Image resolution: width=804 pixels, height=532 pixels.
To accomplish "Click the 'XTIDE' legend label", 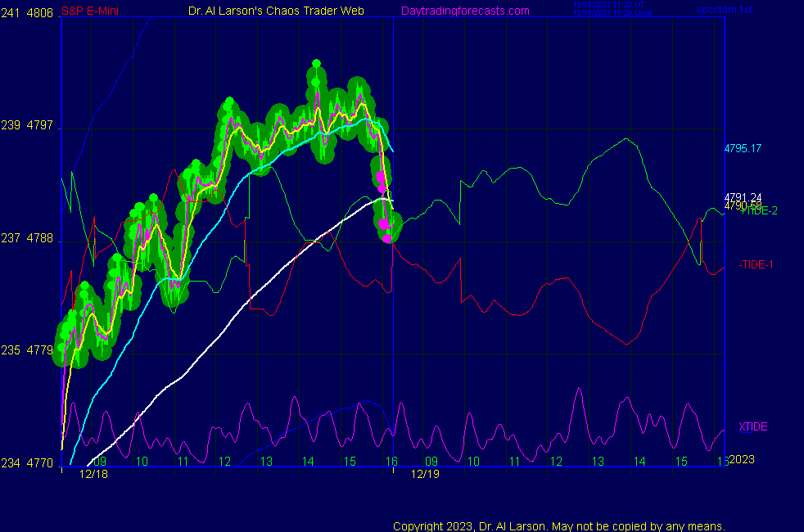I will click(x=752, y=426).
